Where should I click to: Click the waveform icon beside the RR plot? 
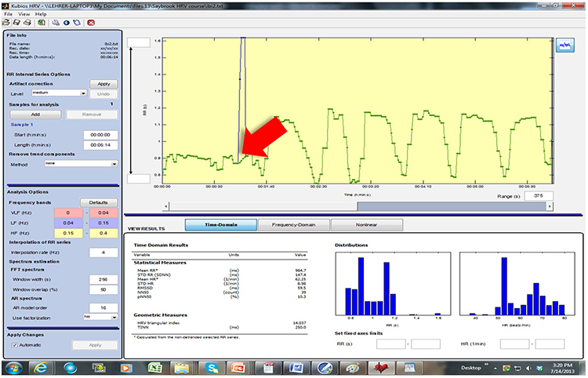point(563,47)
